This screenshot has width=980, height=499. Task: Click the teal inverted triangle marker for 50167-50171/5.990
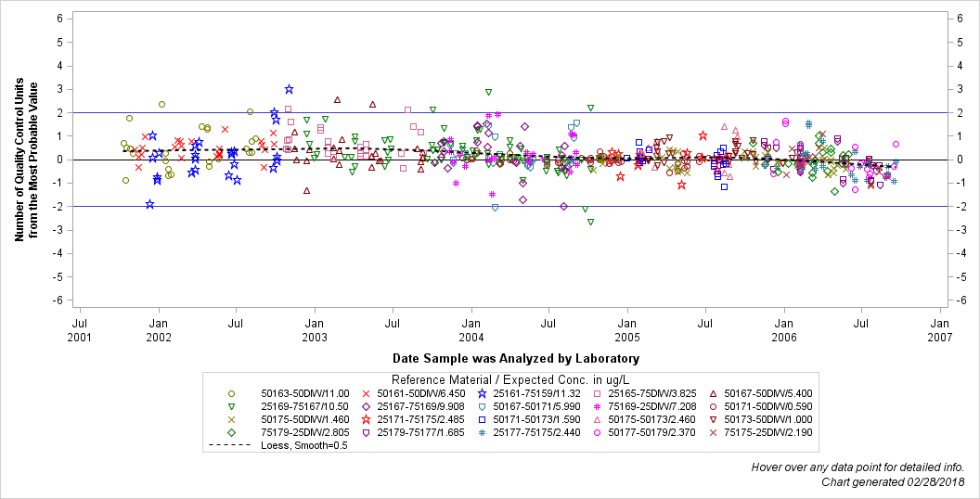482,406
